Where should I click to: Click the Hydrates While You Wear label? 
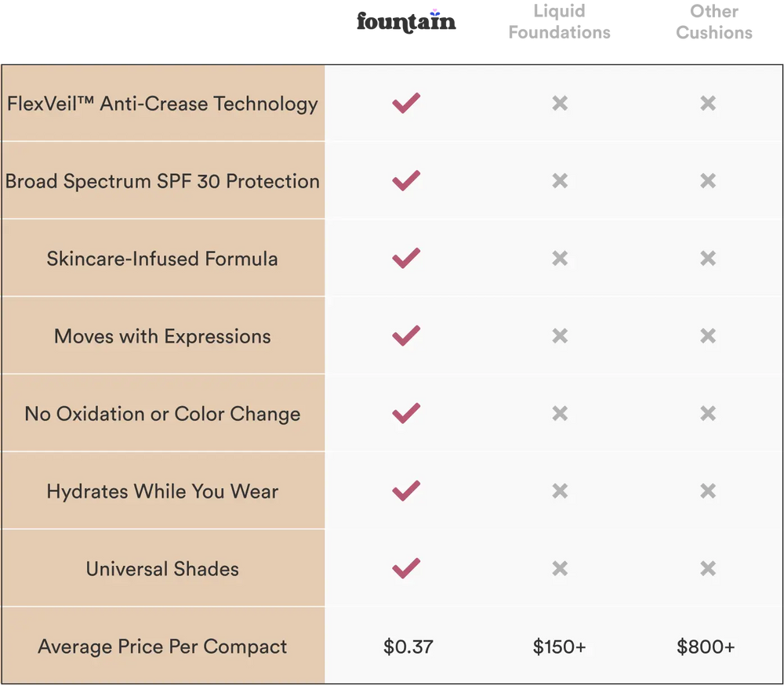(162, 491)
